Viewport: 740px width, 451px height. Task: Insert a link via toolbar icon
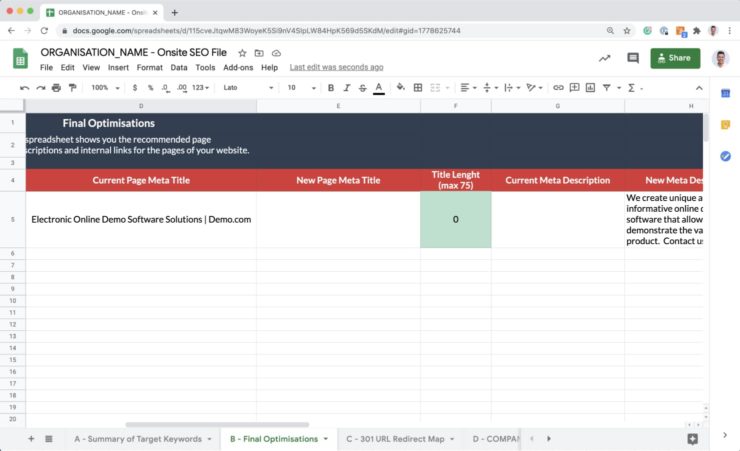pos(558,88)
